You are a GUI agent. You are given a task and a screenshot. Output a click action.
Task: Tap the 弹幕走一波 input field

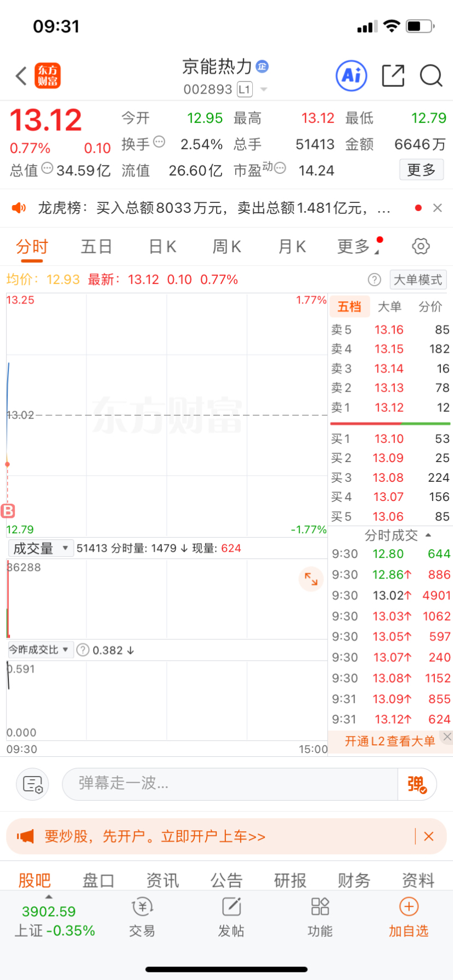tap(230, 784)
